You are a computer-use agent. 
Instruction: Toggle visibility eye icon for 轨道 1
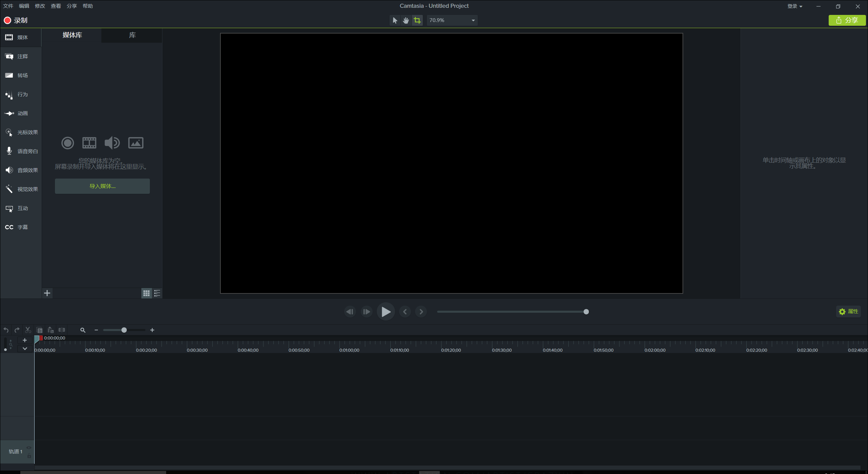point(29,448)
